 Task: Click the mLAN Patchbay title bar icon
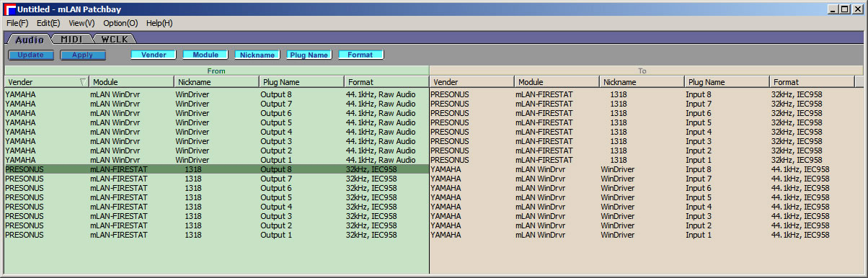point(10,9)
